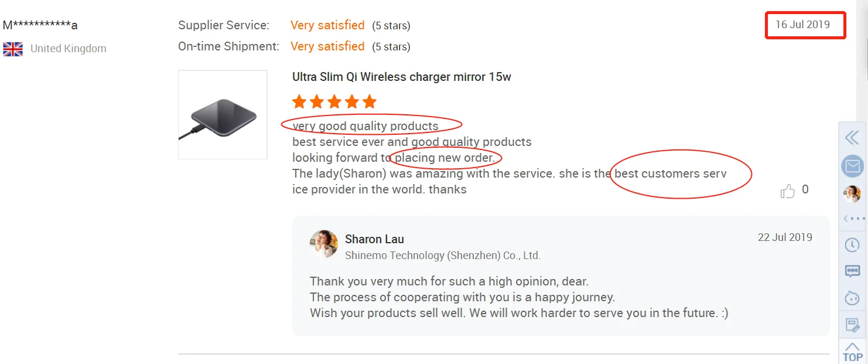This screenshot has width=868, height=364.
Task: Open the chat message bubble icon
Action: click(x=852, y=271)
